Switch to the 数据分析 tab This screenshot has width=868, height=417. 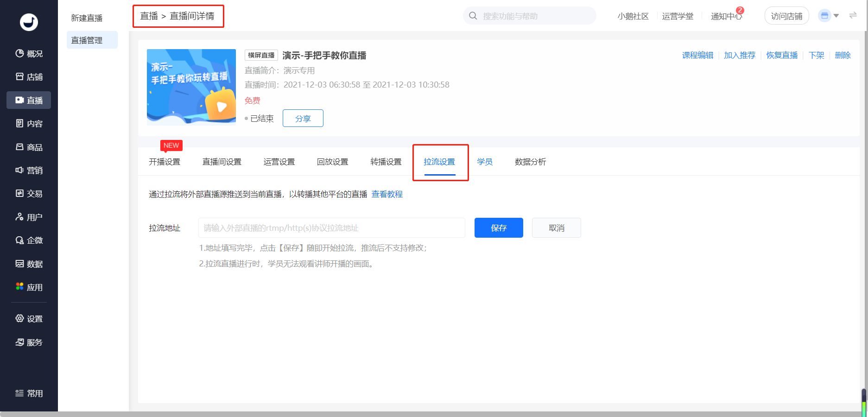tap(530, 162)
